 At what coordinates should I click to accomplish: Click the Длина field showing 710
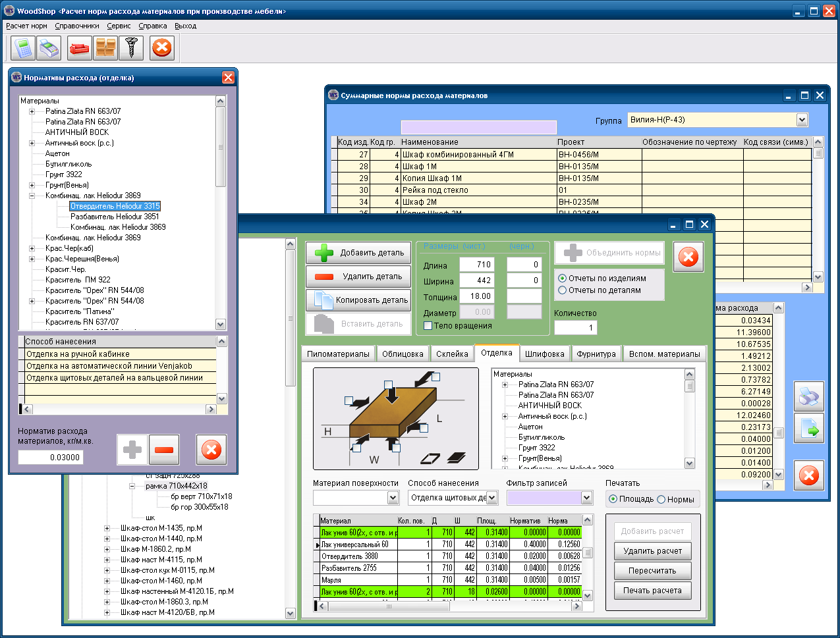476,265
